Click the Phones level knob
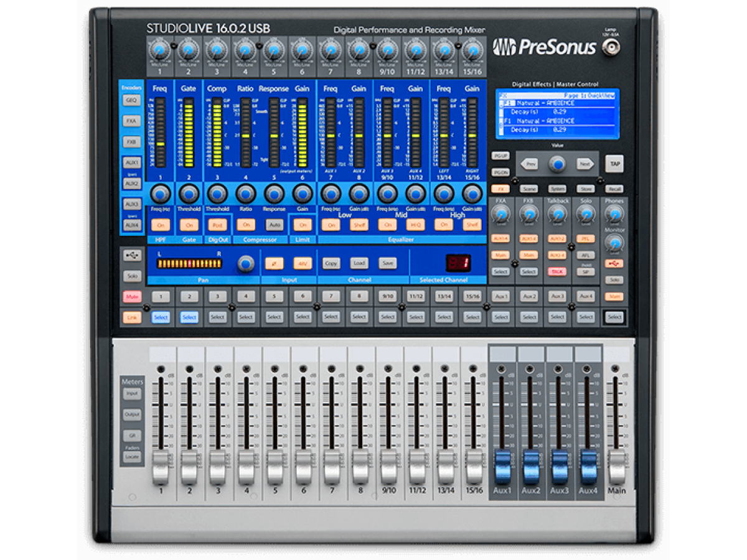 (614, 215)
